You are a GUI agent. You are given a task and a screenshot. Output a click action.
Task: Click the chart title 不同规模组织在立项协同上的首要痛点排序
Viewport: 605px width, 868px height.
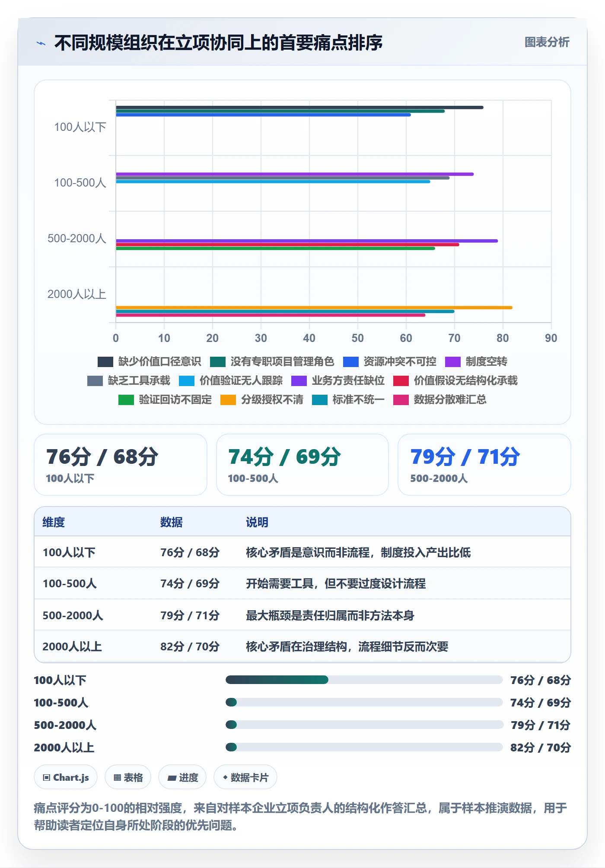pyautogui.click(x=218, y=43)
